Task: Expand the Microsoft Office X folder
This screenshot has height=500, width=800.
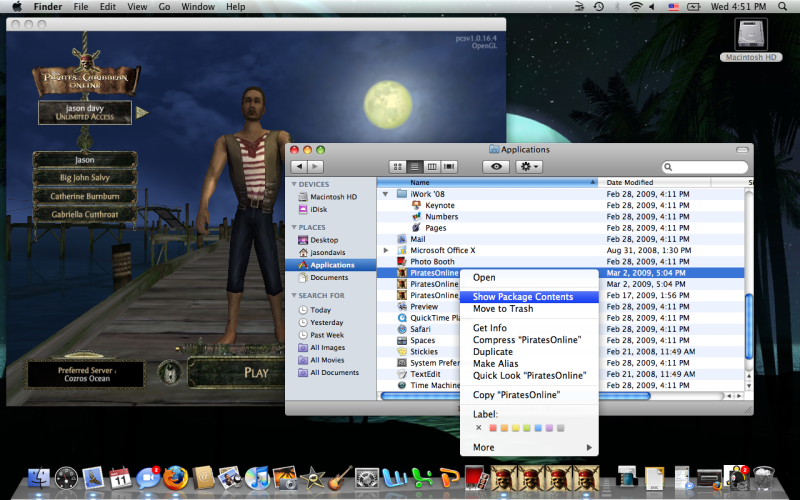Action: coord(386,250)
